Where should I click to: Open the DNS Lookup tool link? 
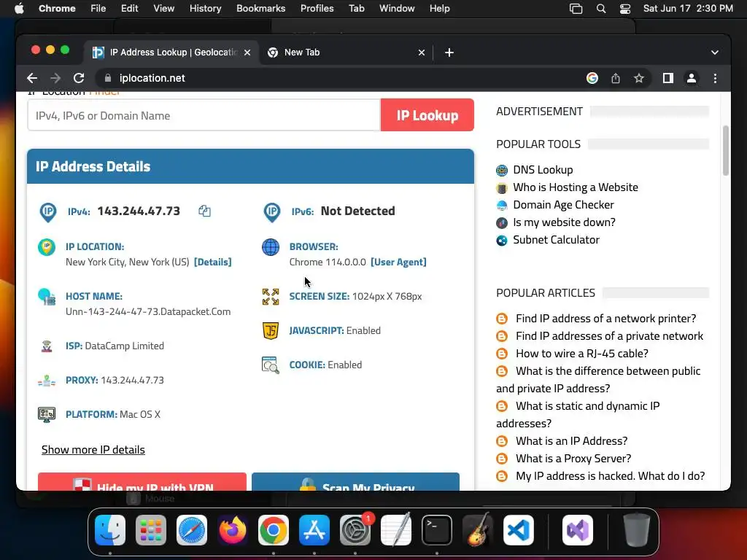(x=543, y=170)
